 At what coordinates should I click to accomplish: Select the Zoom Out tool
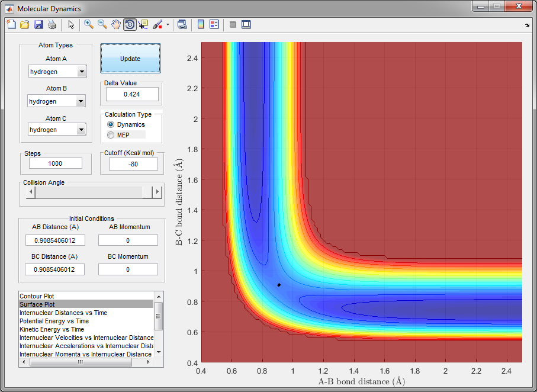click(102, 25)
